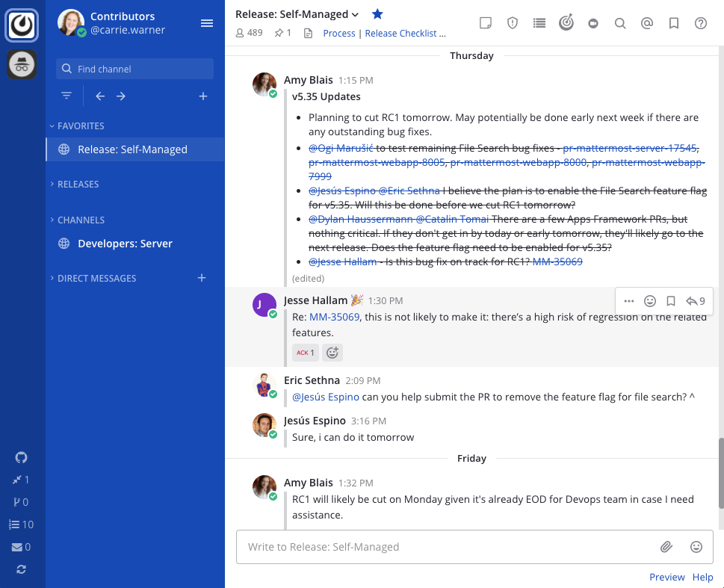Click the GitHub icon in the left dock
This screenshot has width=724, height=588.
pos(21,457)
